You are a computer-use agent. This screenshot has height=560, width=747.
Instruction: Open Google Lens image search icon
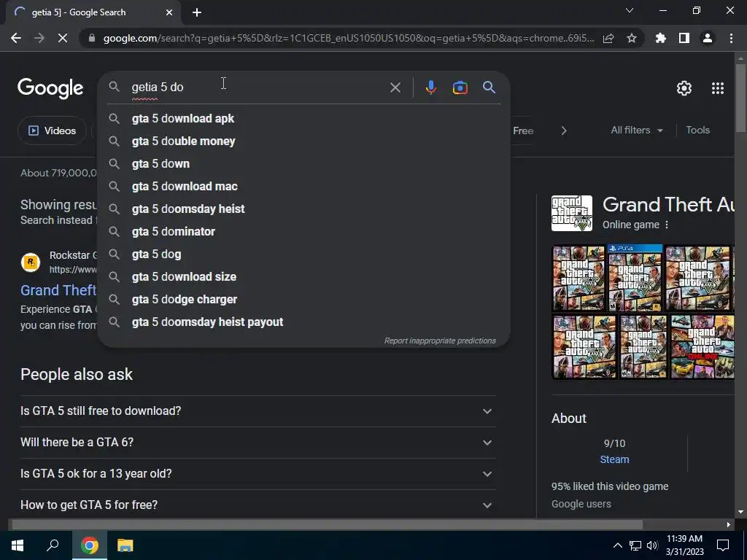[x=460, y=87]
